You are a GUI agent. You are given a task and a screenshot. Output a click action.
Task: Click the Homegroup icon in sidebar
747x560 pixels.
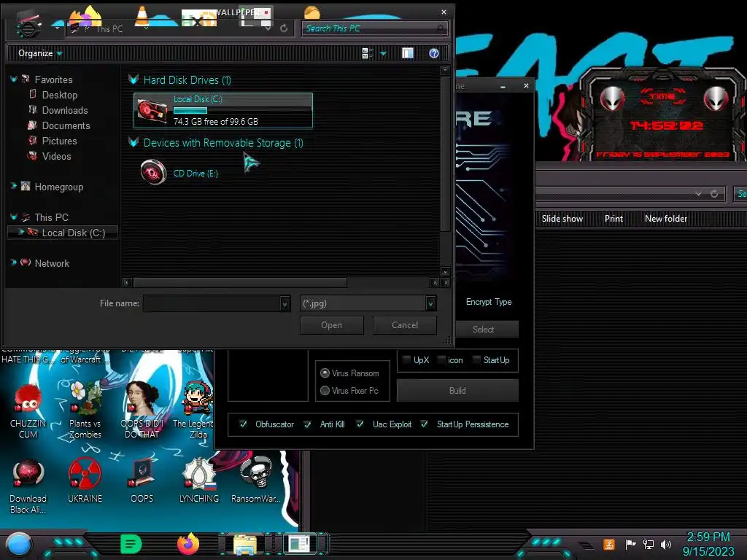pos(26,186)
